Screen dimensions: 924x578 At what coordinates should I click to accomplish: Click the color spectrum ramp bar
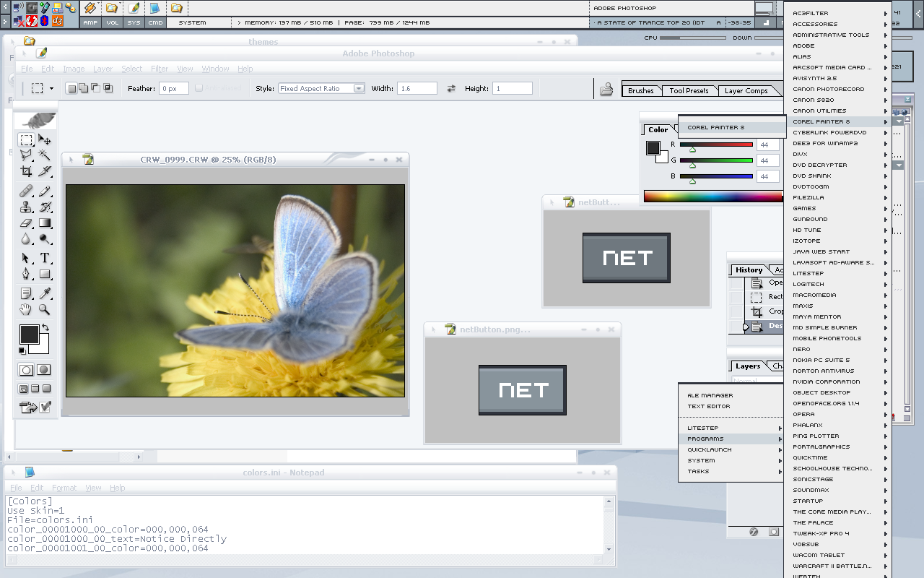pyautogui.click(x=713, y=196)
